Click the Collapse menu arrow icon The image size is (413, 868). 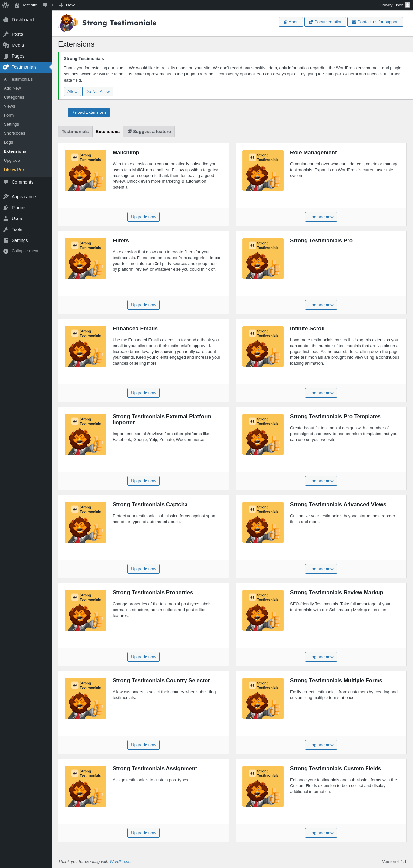point(6,251)
